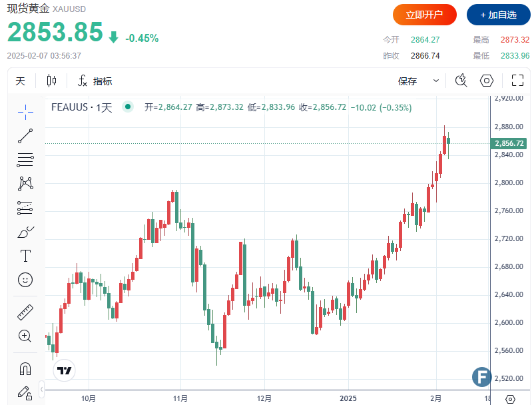Click the zoom in magnifier tool
Image resolution: width=532 pixels, height=405 pixels.
25,336
